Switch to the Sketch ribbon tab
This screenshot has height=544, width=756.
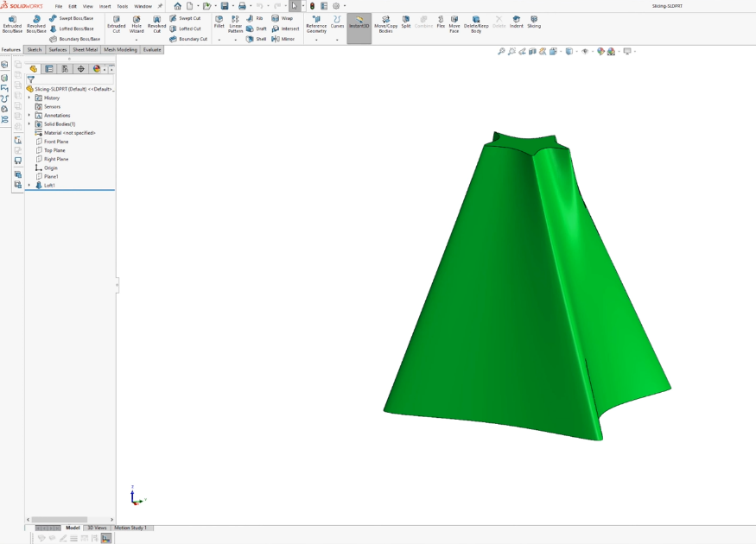click(35, 50)
